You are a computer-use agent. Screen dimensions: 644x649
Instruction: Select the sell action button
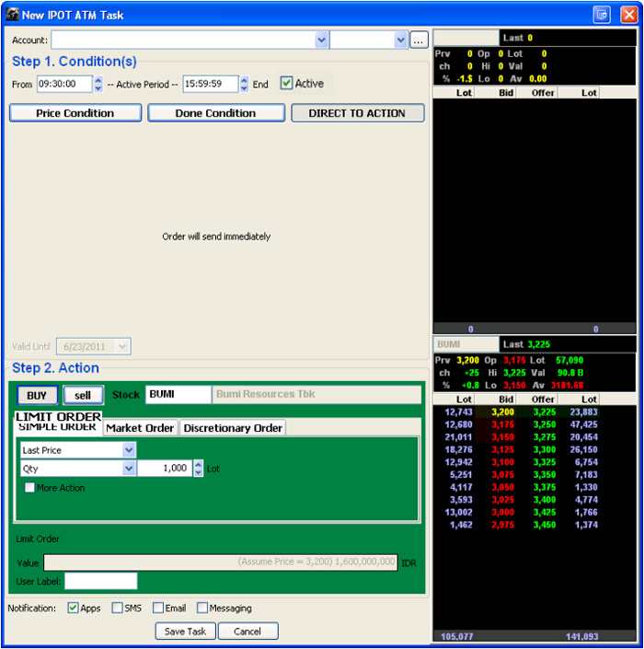pyautogui.click(x=83, y=395)
